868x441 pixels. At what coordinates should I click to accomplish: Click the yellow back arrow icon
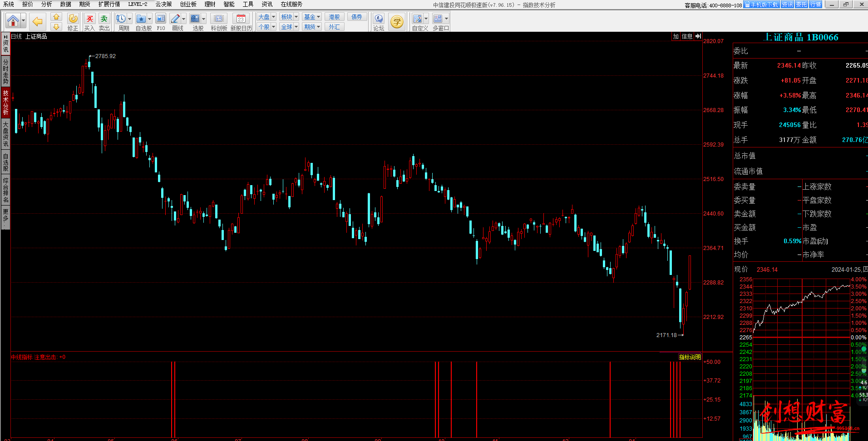(x=37, y=21)
